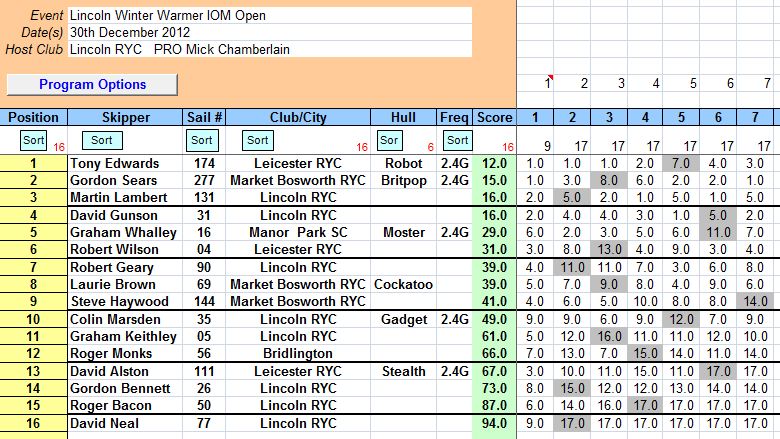This screenshot has height=439, width=780.
Task: Select Tony Edwards skipper cell
Action: pos(125,163)
